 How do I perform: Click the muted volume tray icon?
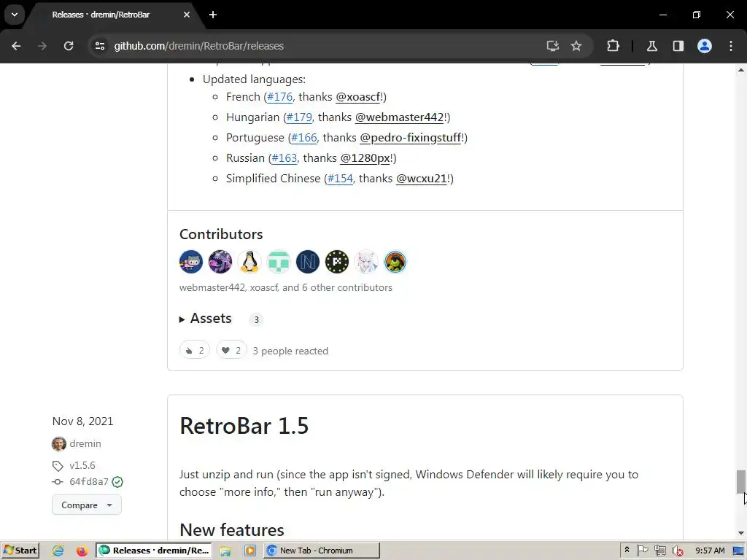pos(677,551)
